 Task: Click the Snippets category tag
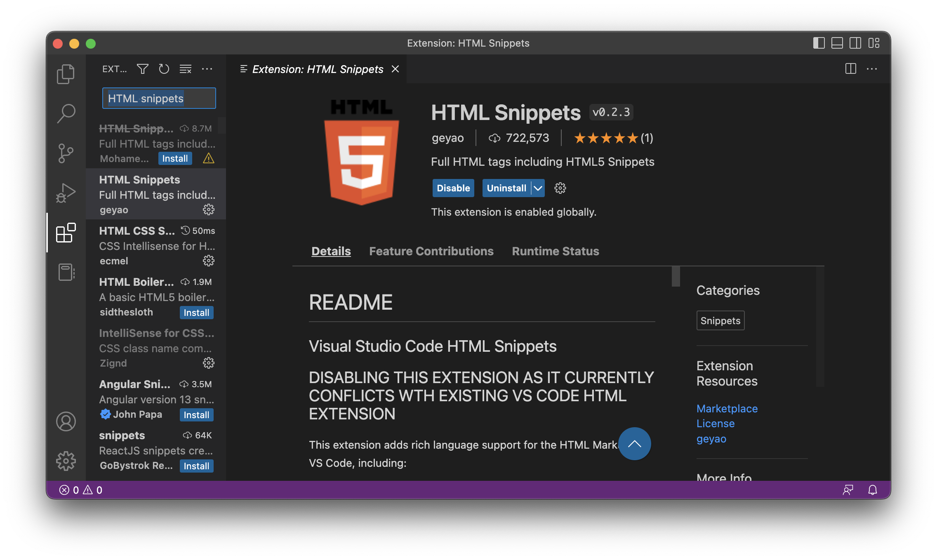(x=720, y=320)
